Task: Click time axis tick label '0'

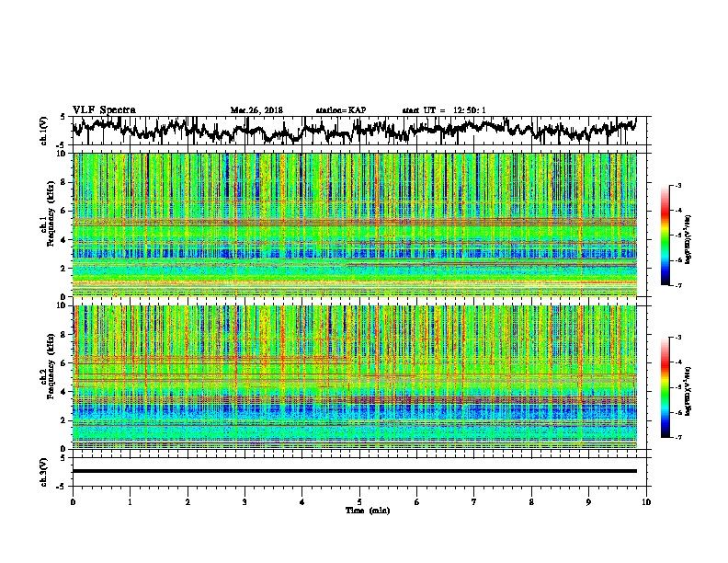Action: [x=73, y=501]
